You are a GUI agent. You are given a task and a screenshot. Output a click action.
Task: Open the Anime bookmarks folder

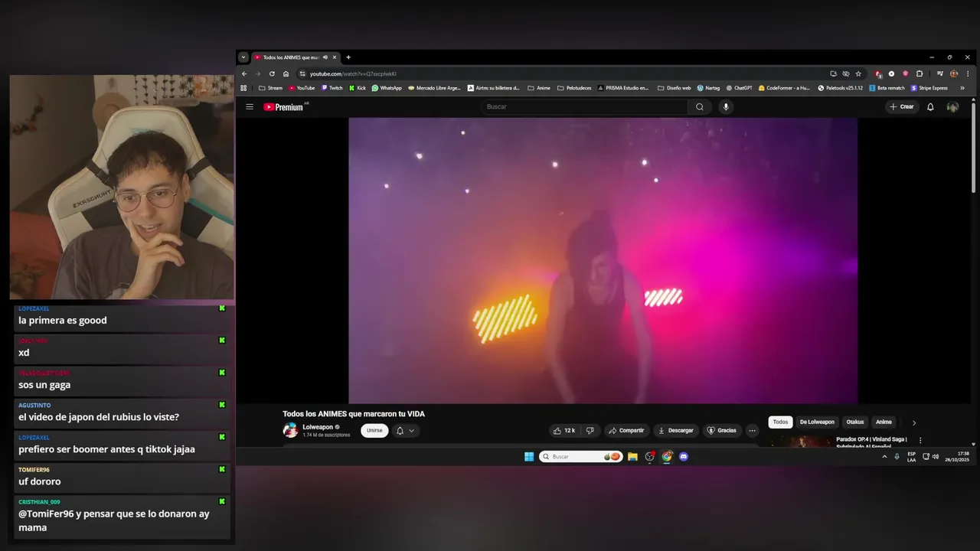(x=539, y=88)
